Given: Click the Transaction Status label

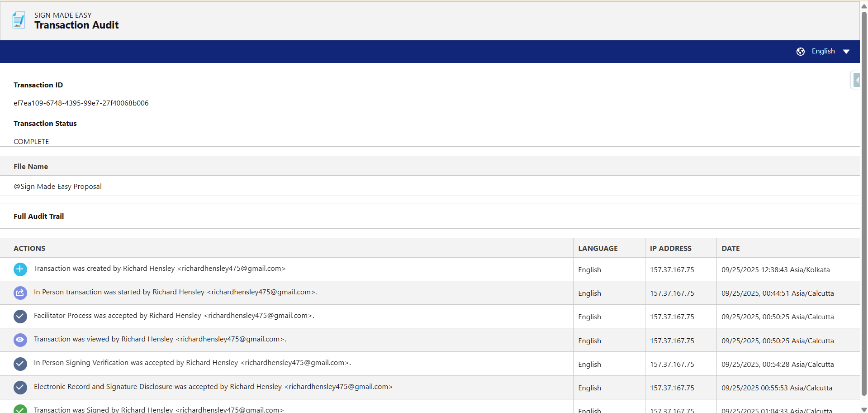Looking at the screenshot, I should 45,124.
